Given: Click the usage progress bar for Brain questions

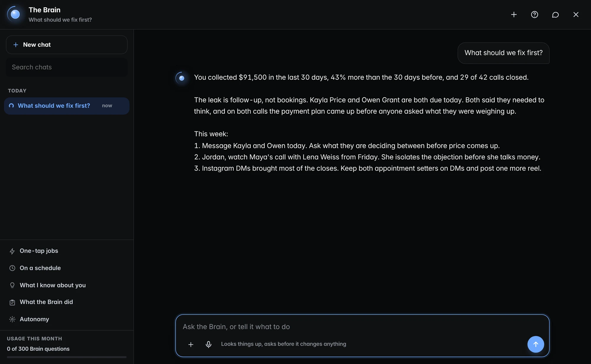Looking at the screenshot, I should tap(67, 357).
